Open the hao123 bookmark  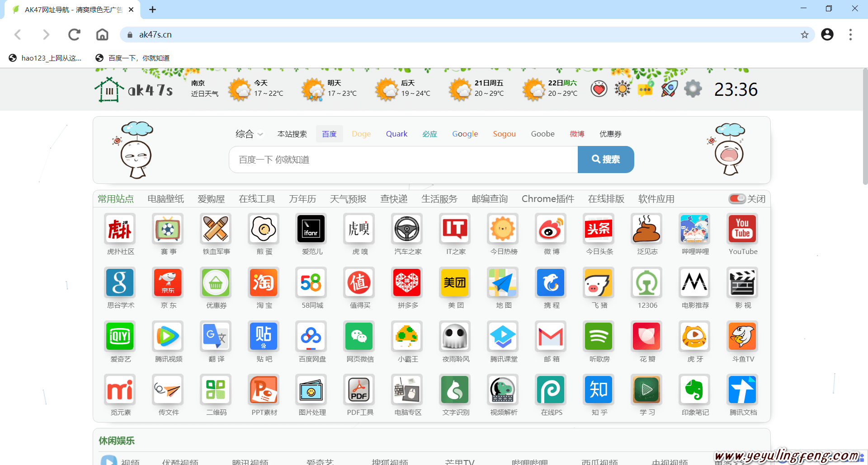[x=45, y=58]
